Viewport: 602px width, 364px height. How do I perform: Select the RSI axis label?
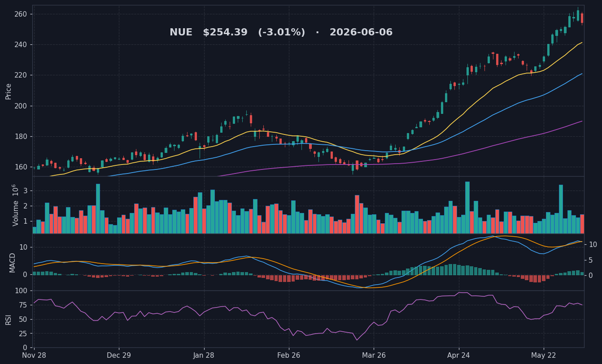9,319
